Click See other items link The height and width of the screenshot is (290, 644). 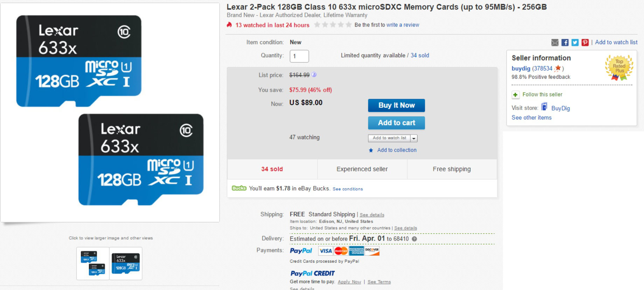[x=531, y=118]
